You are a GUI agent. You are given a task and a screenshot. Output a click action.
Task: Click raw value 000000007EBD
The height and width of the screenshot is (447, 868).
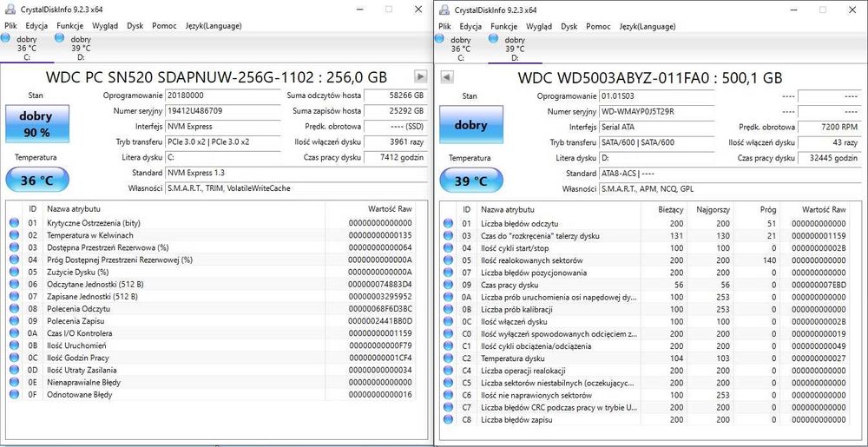pyautogui.click(x=819, y=285)
